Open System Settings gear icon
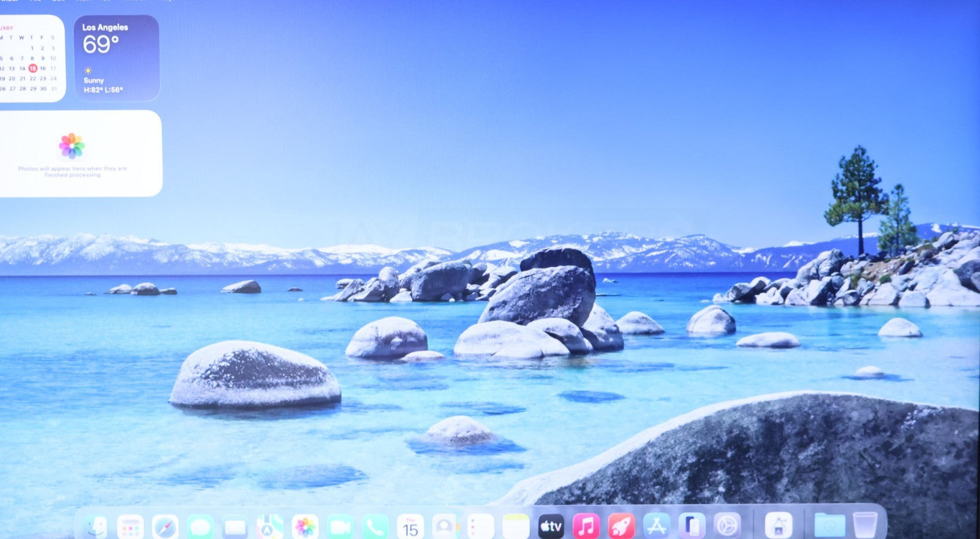The height and width of the screenshot is (539, 980). click(x=727, y=527)
